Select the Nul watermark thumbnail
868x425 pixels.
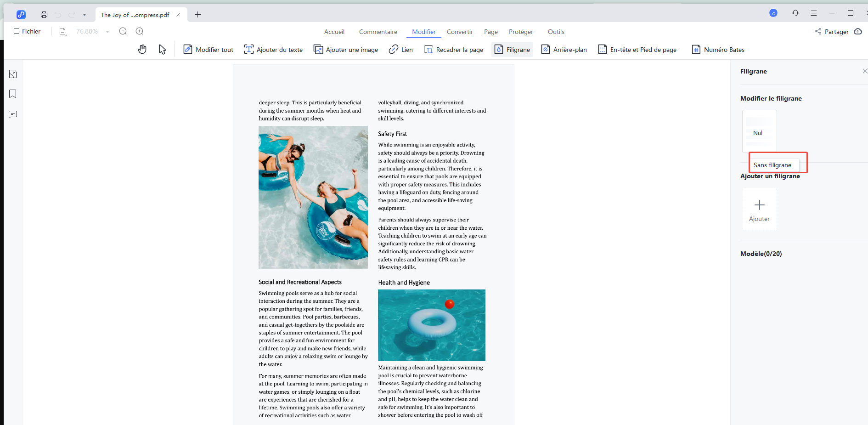(759, 131)
